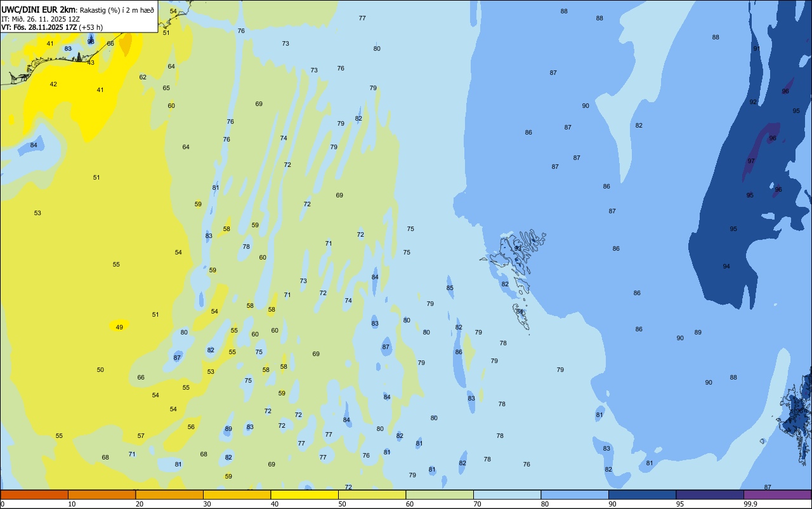Click the humidity value 42 on map
This screenshot has height=509, width=812.
[53, 84]
